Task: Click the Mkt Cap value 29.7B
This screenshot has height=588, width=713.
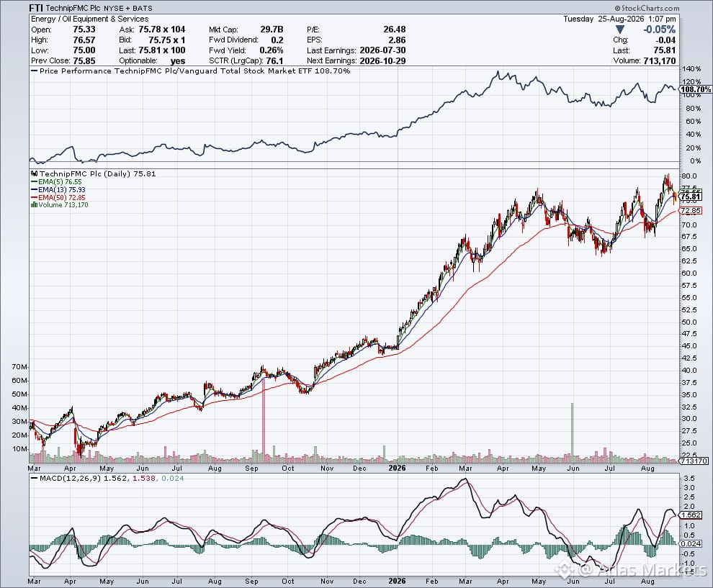Action: [272, 30]
